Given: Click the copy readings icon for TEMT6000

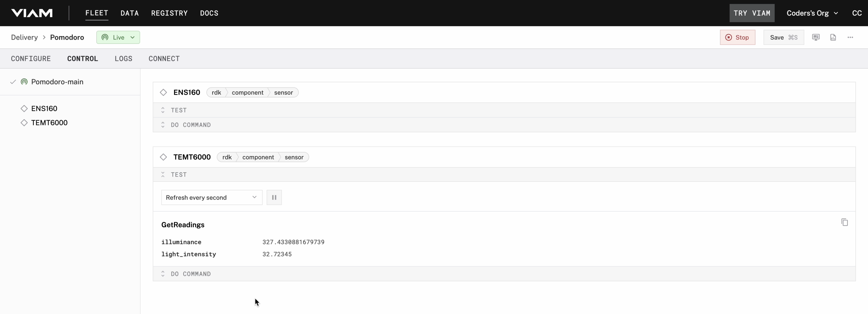Looking at the screenshot, I should [845, 222].
